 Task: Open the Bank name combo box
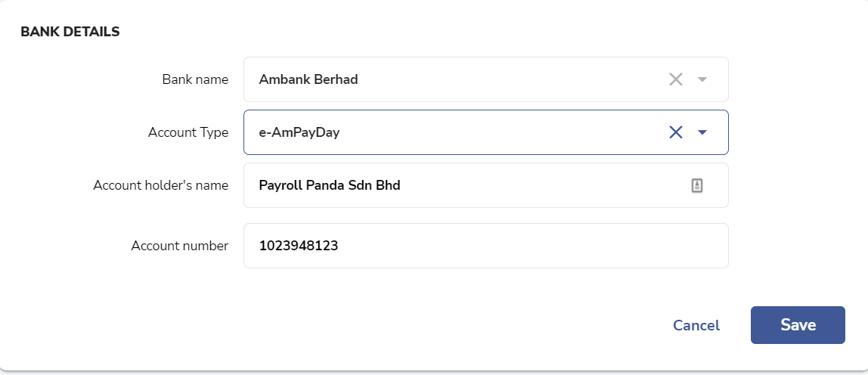click(x=486, y=79)
